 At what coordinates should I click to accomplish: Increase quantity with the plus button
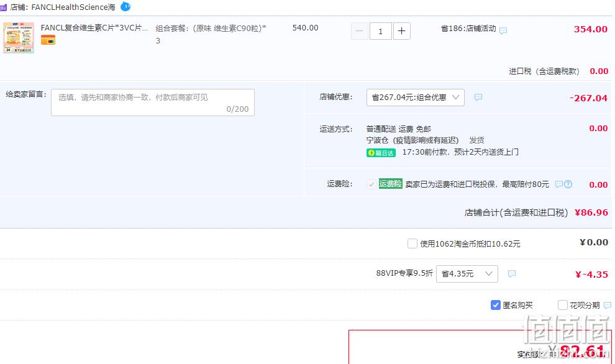[402, 31]
